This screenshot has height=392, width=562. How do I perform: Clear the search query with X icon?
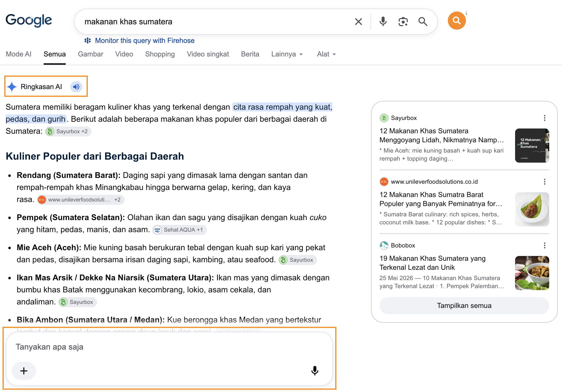(x=359, y=22)
